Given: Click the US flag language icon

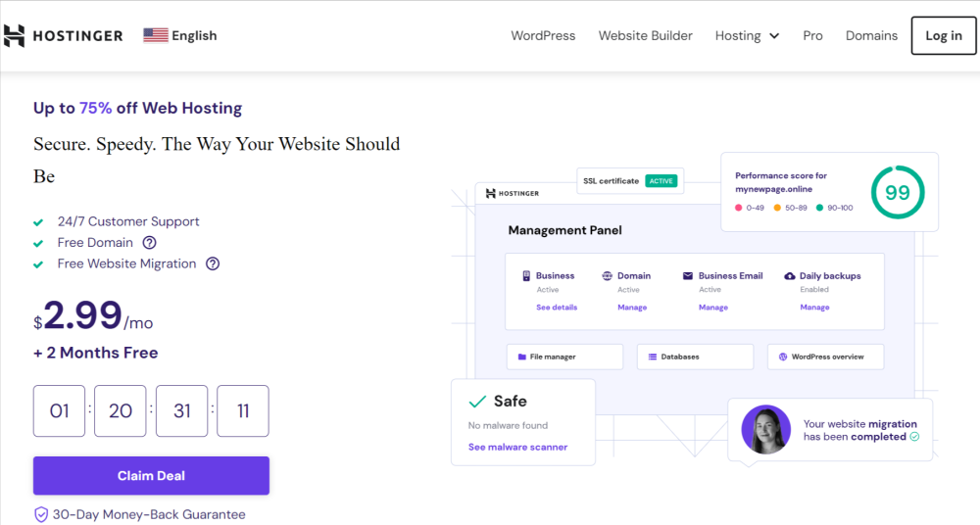Looking at the screenshot, I should click(156, 35).
